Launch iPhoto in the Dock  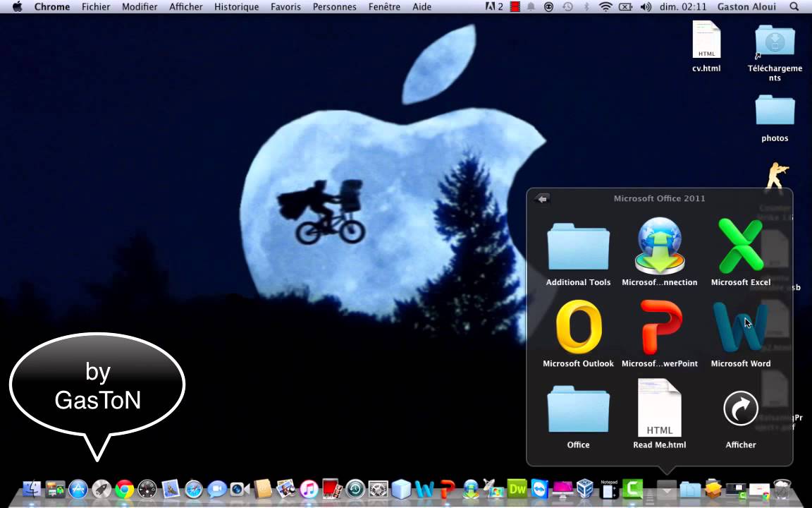tap(286, 489)
